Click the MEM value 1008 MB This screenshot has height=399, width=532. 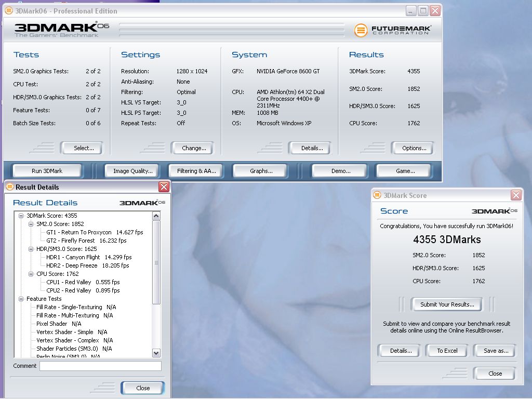pos(268,113)
